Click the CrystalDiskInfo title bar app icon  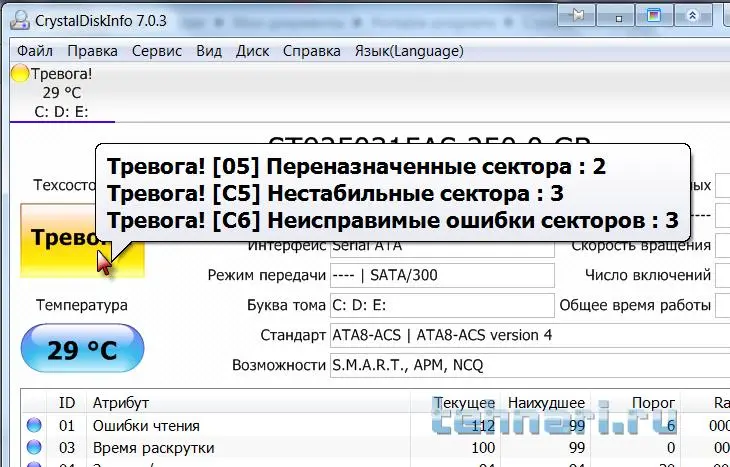coord(20,20)
